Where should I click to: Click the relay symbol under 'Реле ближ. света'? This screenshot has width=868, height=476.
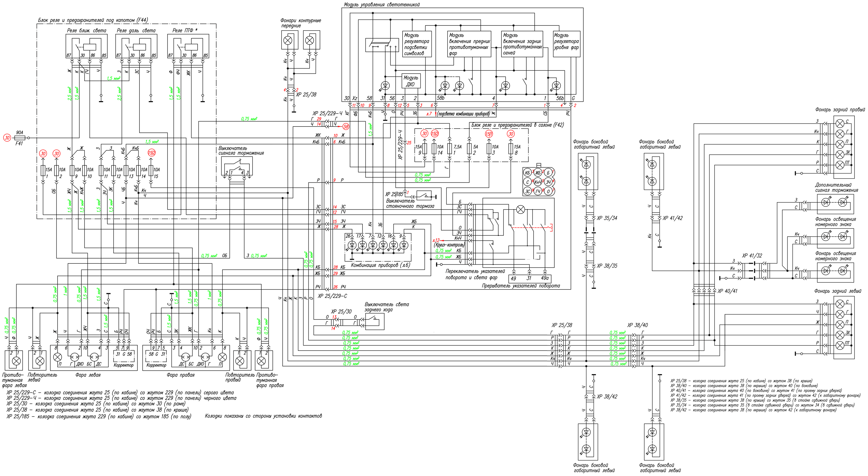coord(87,46)
